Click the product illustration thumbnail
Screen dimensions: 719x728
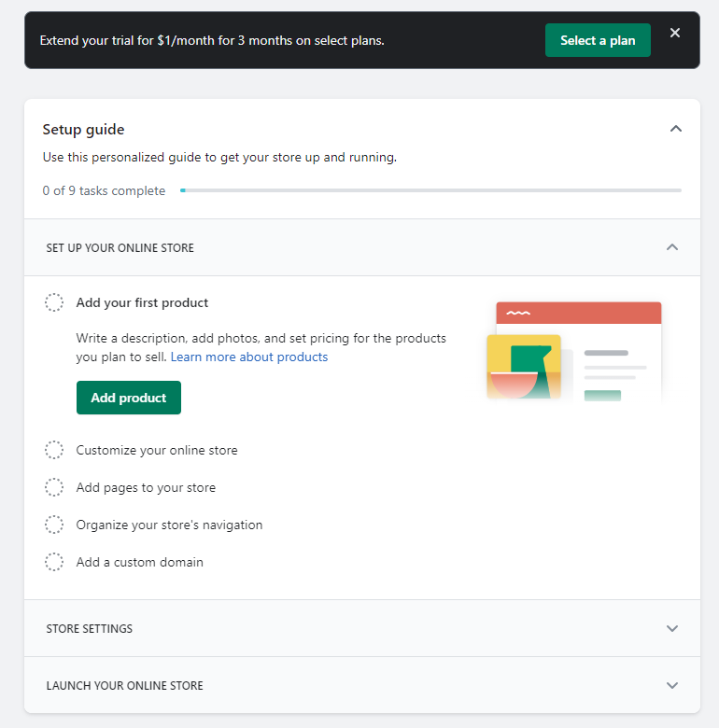pyautogui.click(x=573, y=351)
